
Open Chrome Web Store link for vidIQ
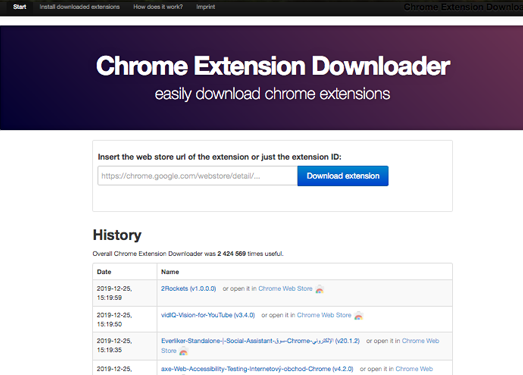click(324, 315)
